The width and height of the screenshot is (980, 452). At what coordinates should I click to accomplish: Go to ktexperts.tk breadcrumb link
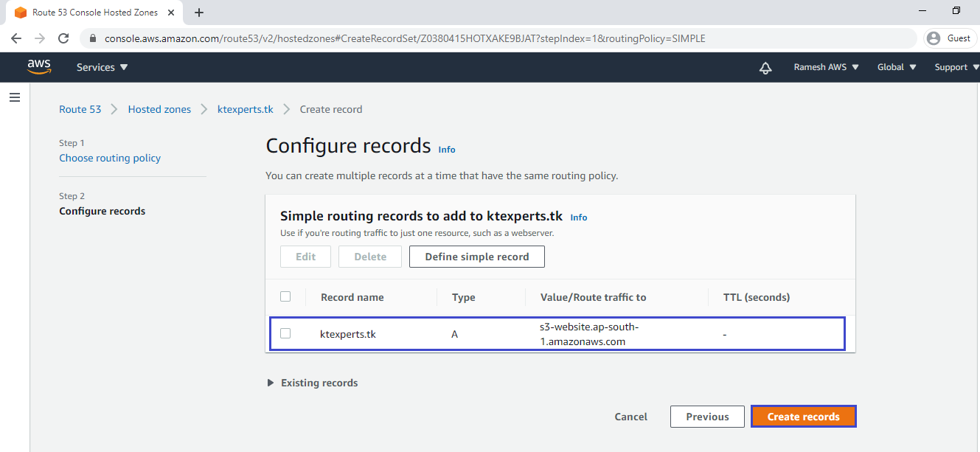click(246, 109)
